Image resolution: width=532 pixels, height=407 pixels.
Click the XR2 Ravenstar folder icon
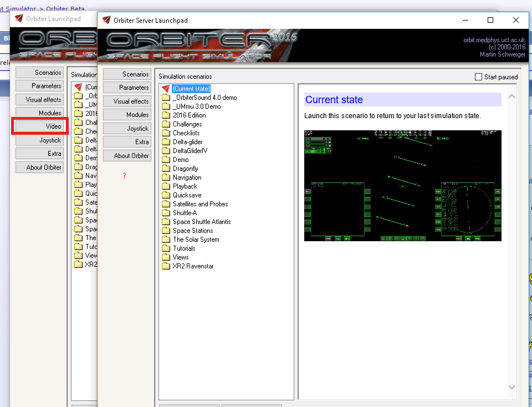point(166,266)
